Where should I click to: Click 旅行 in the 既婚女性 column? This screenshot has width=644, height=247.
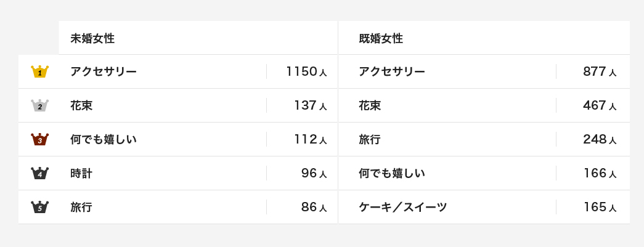tap(370, 139)
